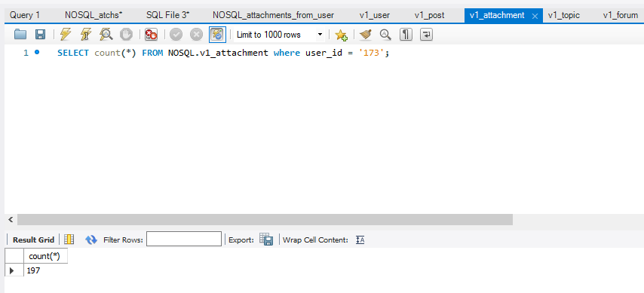Beautify query with broom icon

pyautogui.click(x=365, y=35)
